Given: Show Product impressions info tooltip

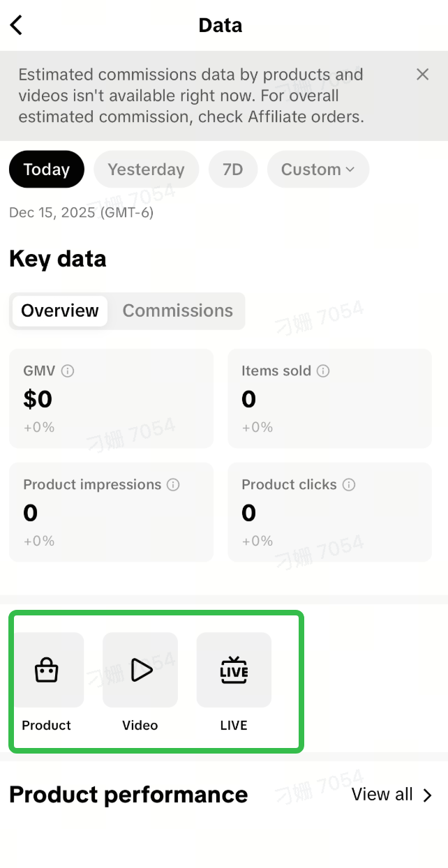Looking at the screenshot, I should point(173,485).
